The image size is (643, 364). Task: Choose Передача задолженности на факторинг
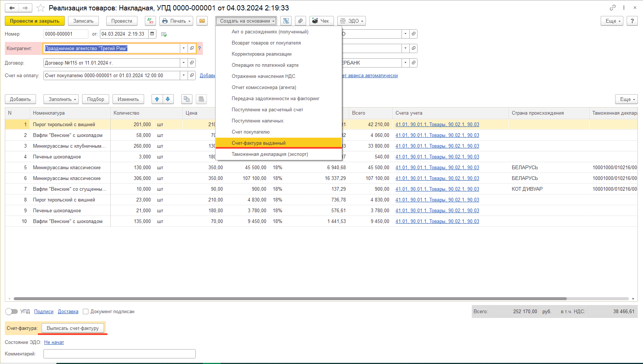click(279, 98)
